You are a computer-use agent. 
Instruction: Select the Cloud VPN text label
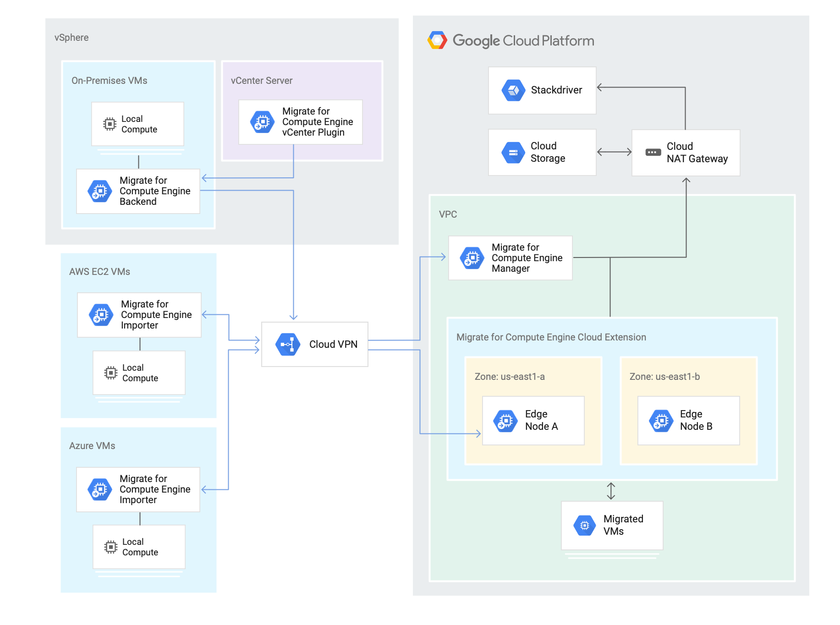pyautogui.click(x=333, y=344)
